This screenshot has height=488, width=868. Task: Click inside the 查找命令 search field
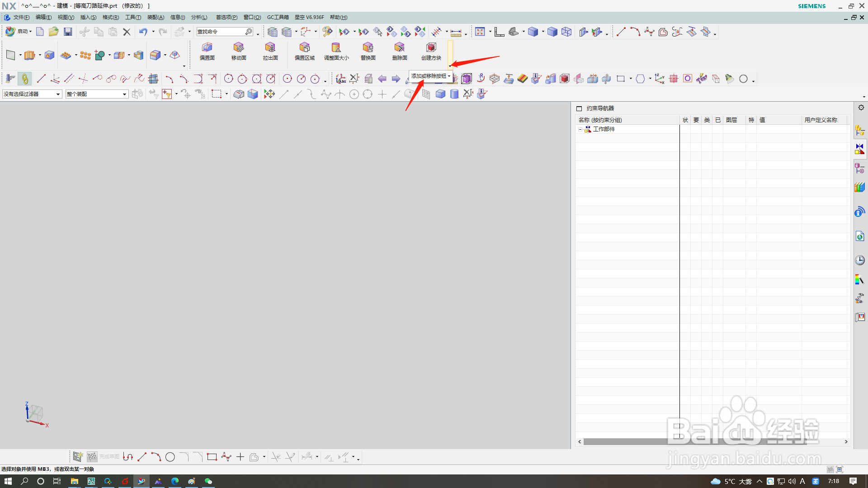tap(221, 32)
